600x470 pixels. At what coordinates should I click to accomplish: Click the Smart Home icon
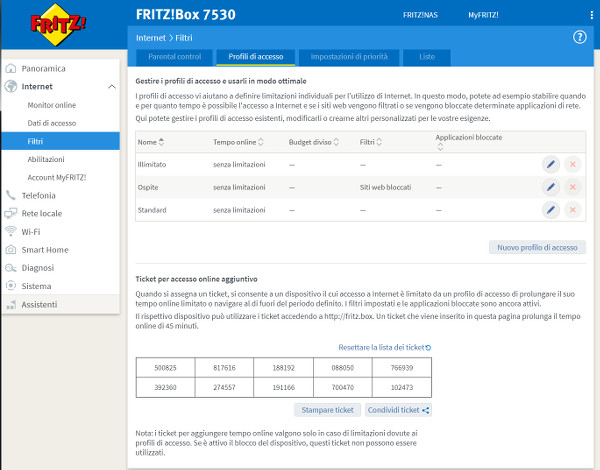11,250
